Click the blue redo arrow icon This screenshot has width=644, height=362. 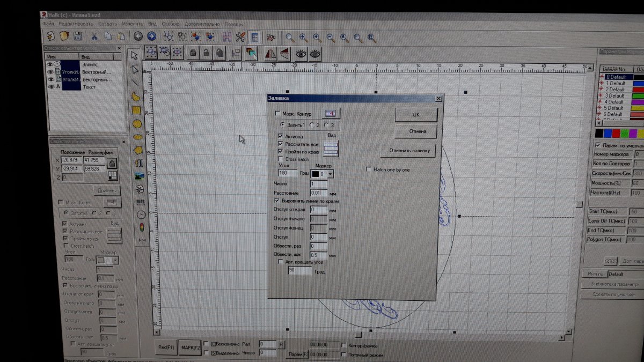pyautogui.click(x=152, y=36)
